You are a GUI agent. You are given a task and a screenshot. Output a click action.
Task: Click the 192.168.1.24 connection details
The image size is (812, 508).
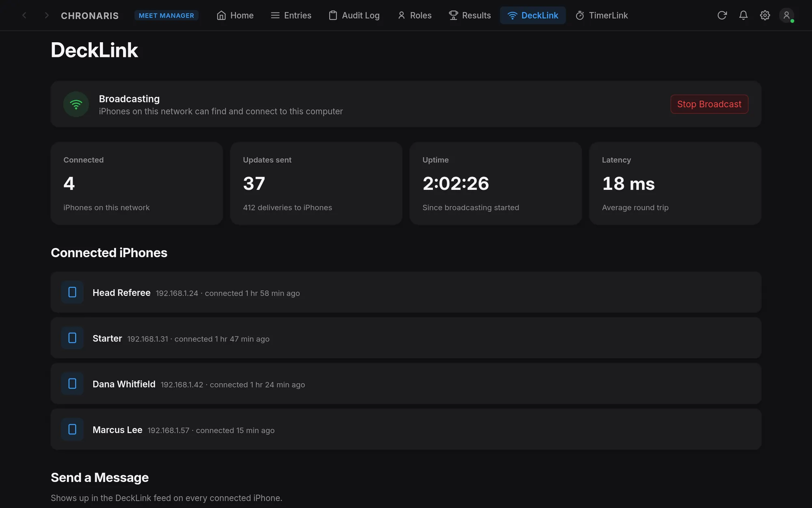[228, 293]
